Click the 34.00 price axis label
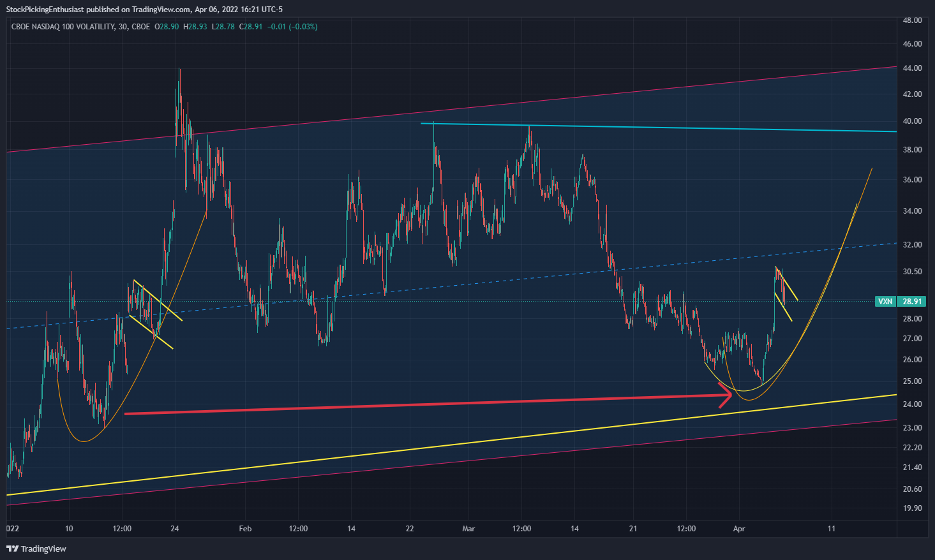935x560 pixels. coord(913,211)
